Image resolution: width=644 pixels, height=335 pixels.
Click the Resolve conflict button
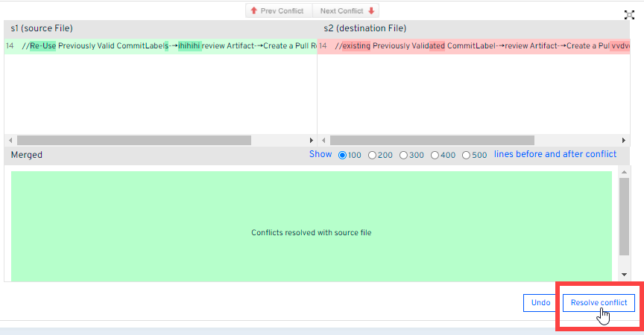pyautogui.click(x=599, y=302)
